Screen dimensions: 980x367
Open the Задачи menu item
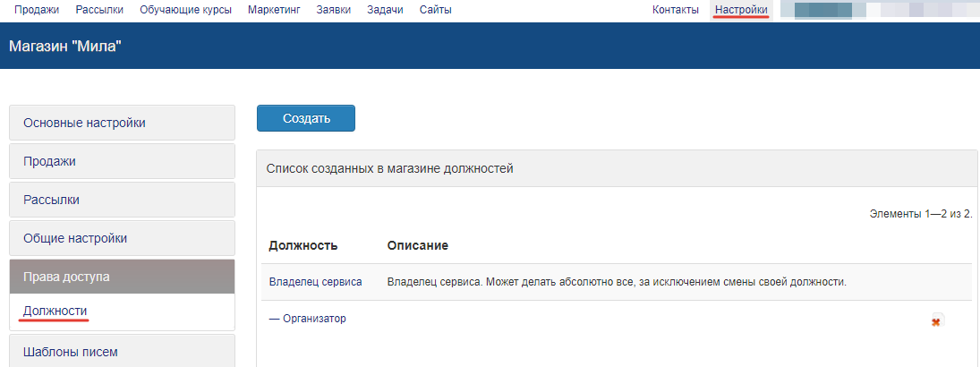tap(385, 10)
